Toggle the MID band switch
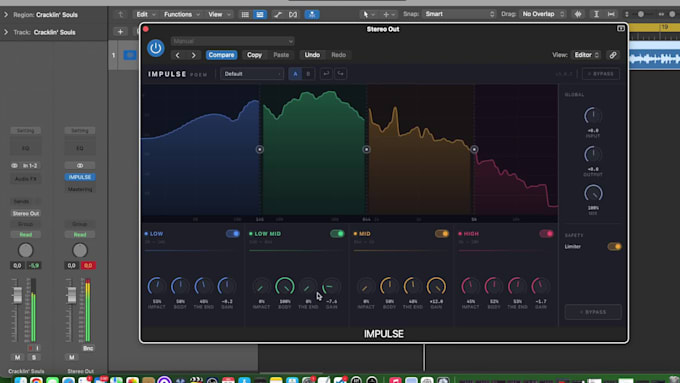Viewport: 680px width, 383px height. point(442,234)
